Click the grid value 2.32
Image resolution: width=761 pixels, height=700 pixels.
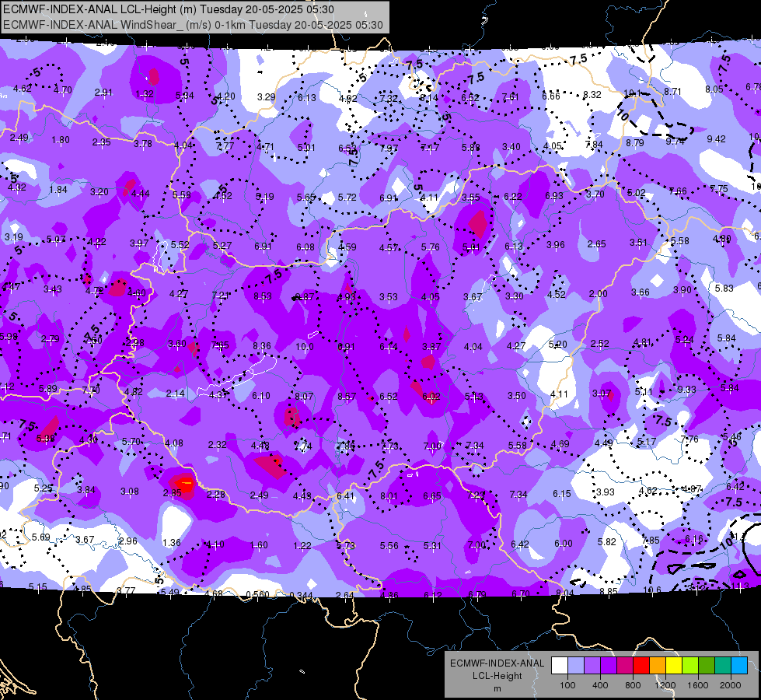pos(218,444)
